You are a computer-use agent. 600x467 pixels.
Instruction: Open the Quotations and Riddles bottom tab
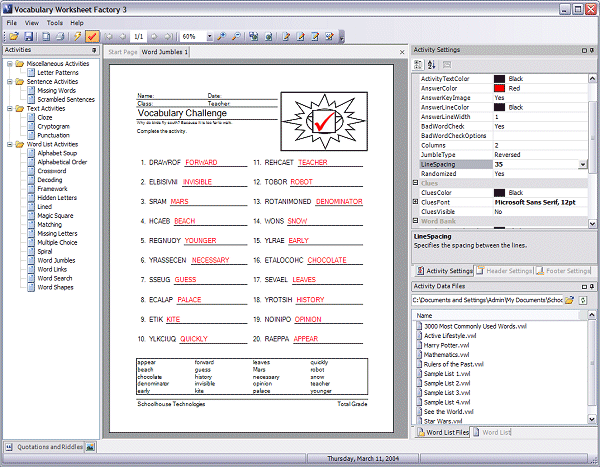(45, 447)
